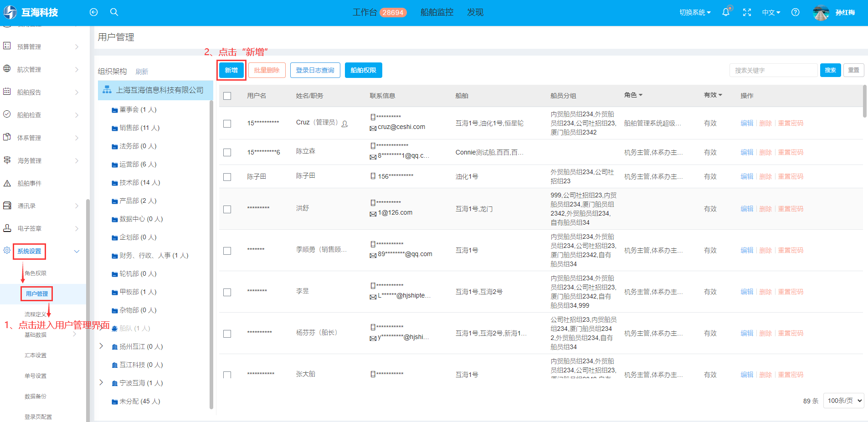Check the box for 陈立森 row
Screen dimensions: 868x422
pyautogui.click(x=227, y=152)
